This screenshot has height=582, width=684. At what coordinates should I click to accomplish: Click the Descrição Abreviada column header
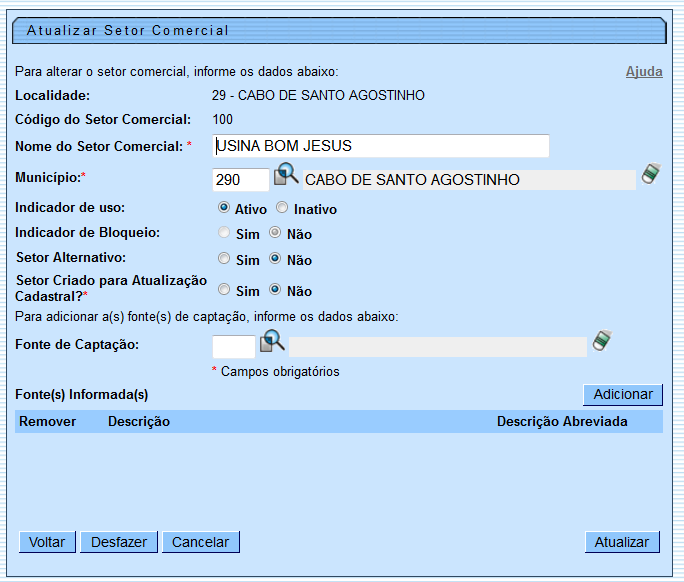coord(562,421)
